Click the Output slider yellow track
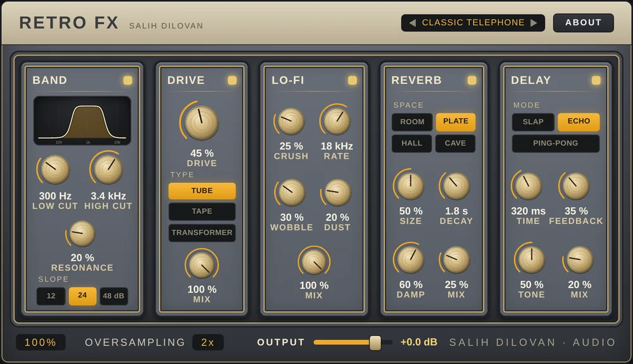Screen dimensions: 633x364 (342, 342)
